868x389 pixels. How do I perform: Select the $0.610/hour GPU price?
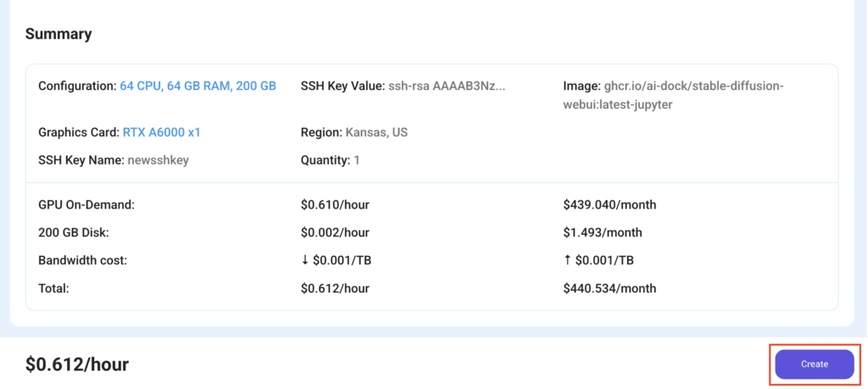335,205
